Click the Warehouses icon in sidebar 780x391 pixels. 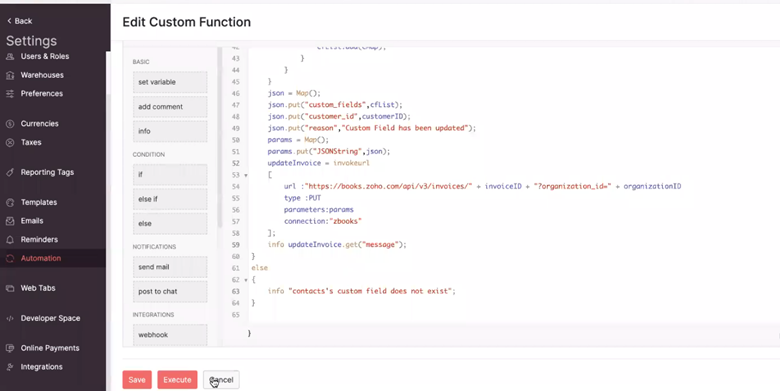click(10, 75)
